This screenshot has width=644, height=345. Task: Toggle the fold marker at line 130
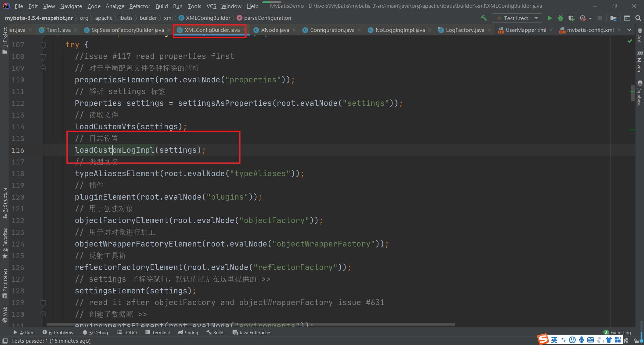click(x=43, y=314)
